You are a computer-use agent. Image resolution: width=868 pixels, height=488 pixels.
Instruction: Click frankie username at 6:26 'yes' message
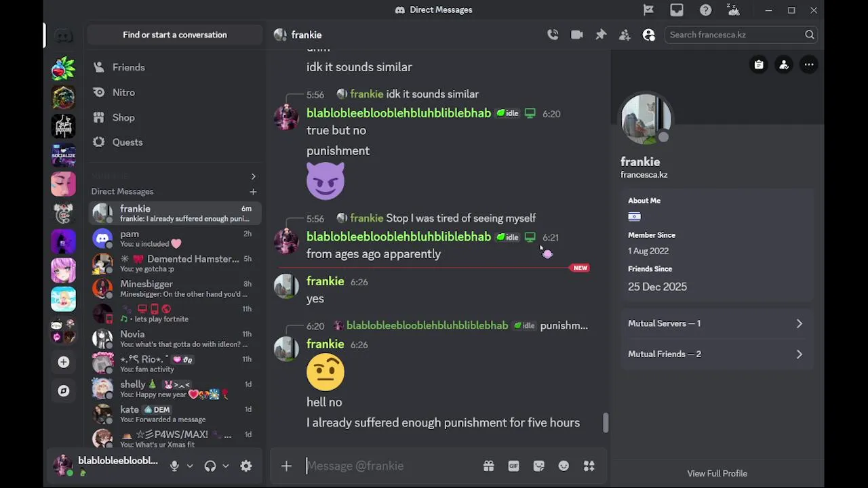pos(325,281)
